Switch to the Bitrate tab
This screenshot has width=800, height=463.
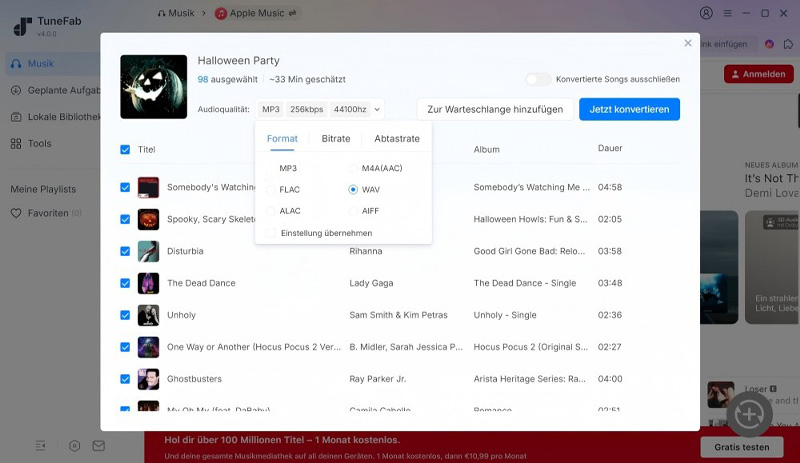click(336, 139)
